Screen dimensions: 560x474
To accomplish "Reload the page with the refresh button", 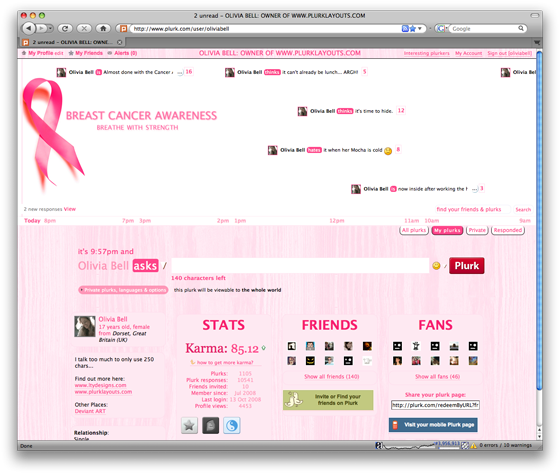I will pos(65,28).
